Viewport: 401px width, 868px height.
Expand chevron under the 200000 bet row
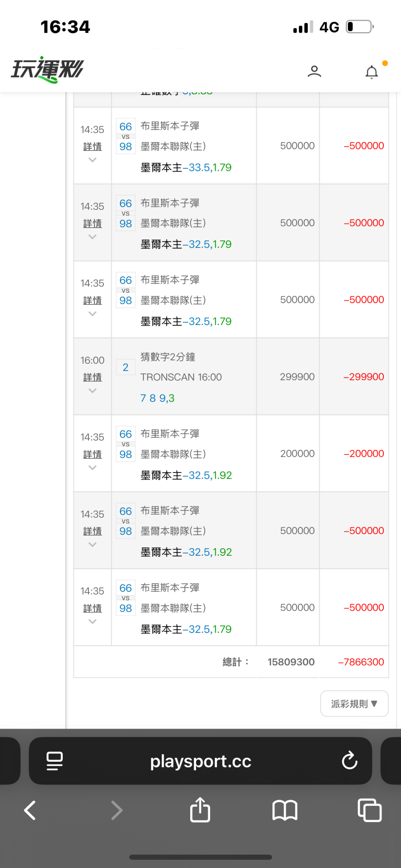(92, 468)
